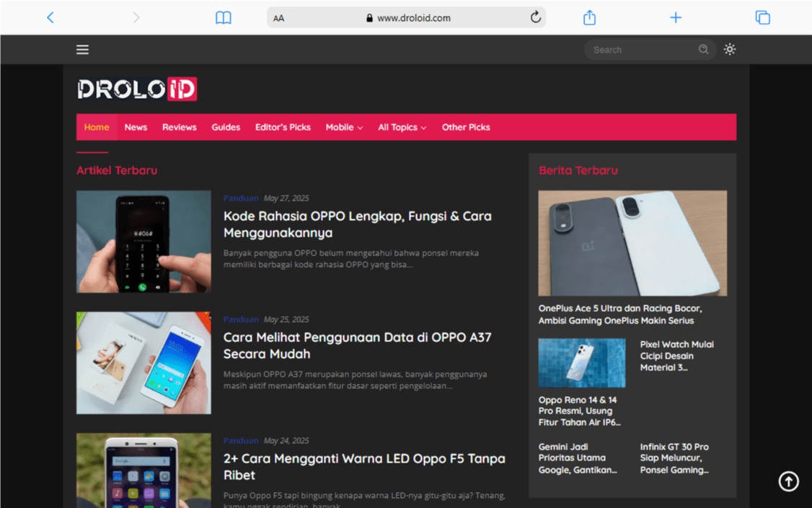Select the Home nav tab
This screenshot has width=812, height=508.
click(x=97, y=127)
